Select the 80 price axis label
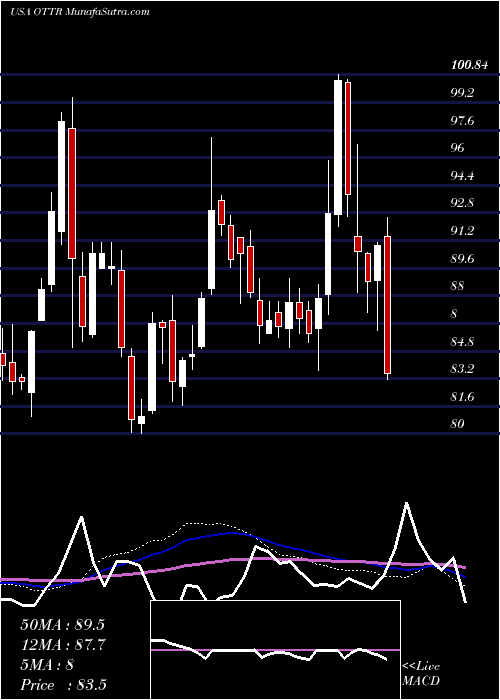Screen dimensions: 500x700 click(458, 423)
